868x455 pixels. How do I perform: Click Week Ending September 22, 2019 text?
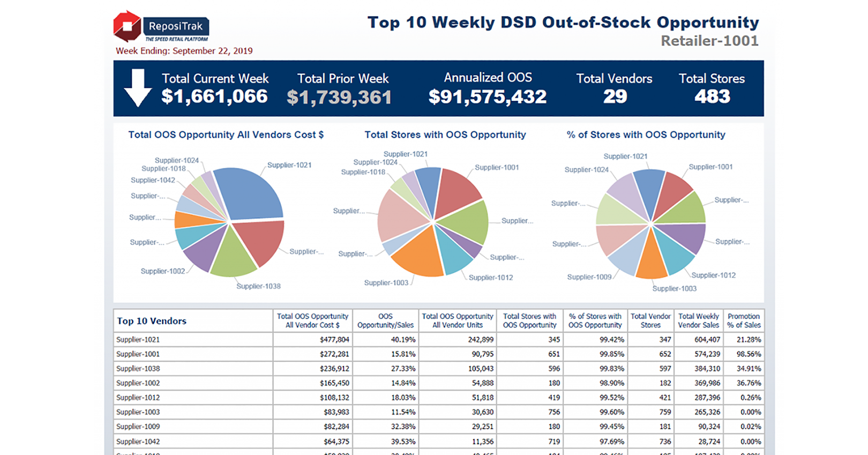(x=184, y=51)
